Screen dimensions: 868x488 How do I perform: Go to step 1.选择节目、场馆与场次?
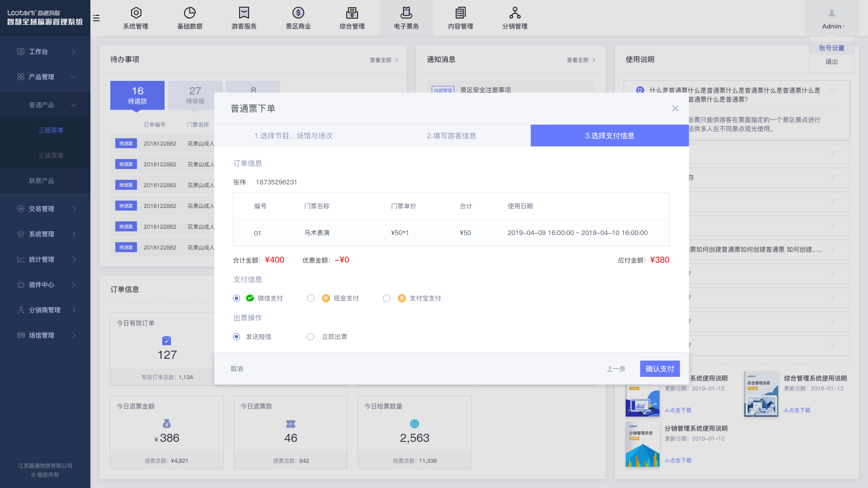point(293,136)
